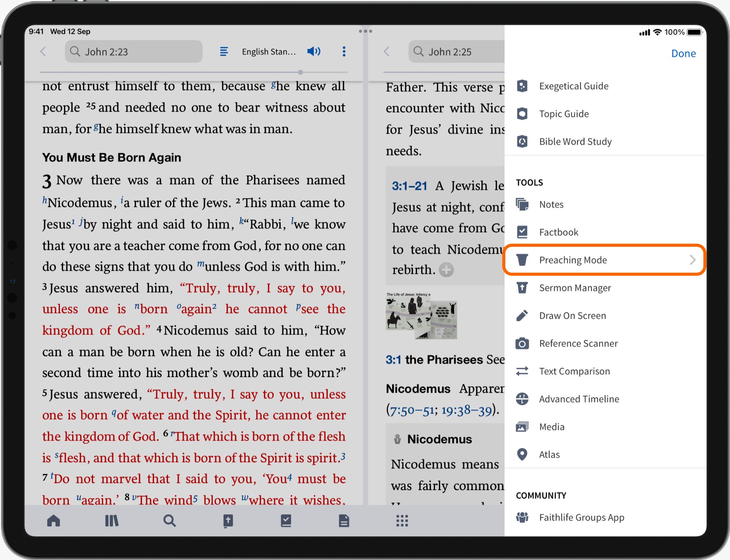Tap the You Must Be Born Again heading
Screen dimensions: 730x560
coord(112,158)
